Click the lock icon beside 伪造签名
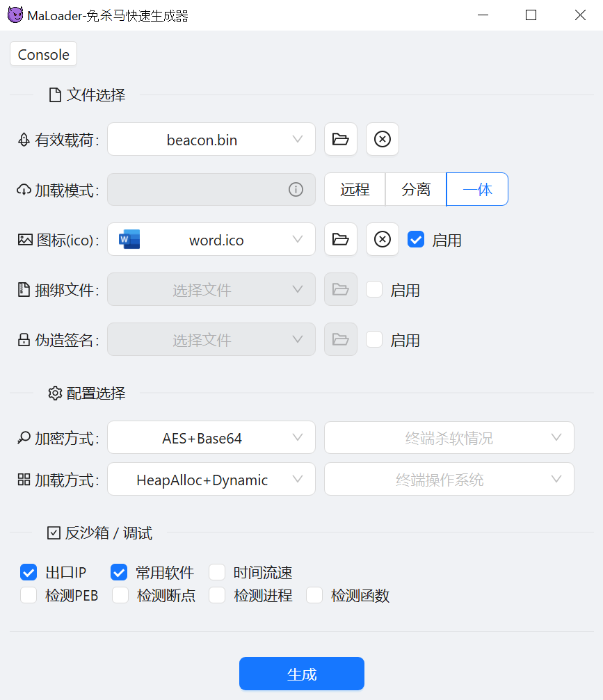The height and width of the screenshot is (700, 603). click(24, 340)
